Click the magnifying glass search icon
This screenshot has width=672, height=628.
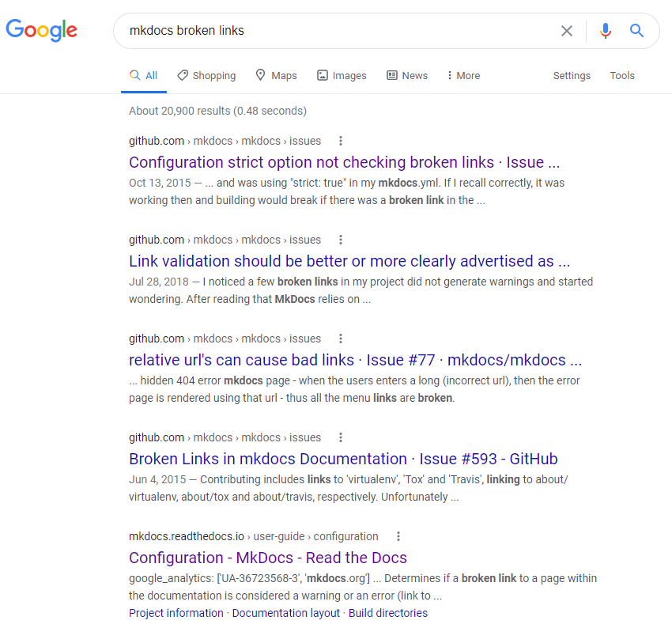[x=636, y=30]
